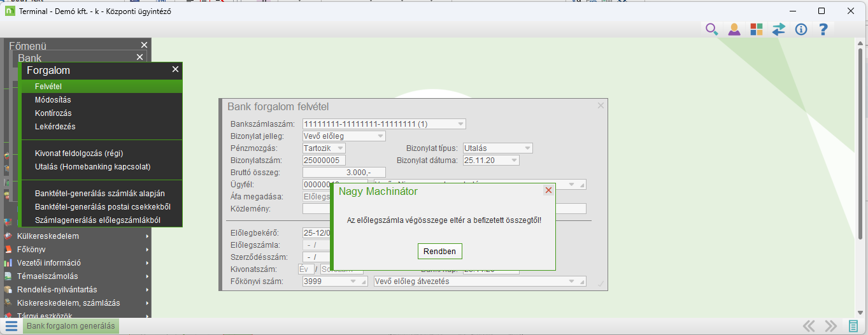868x335 pixels.
Task: Select the Lekérdezés menu item
Action: click(x=102, y=126)
